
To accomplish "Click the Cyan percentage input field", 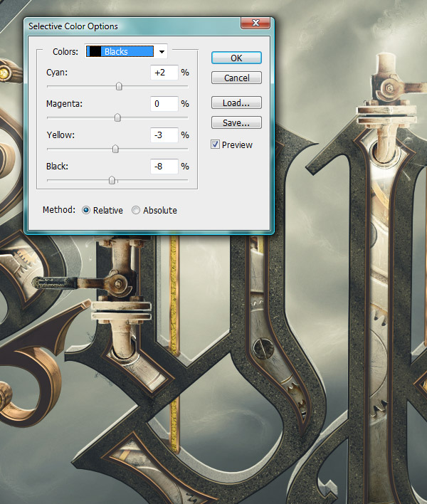I will [x=164, y=73].
